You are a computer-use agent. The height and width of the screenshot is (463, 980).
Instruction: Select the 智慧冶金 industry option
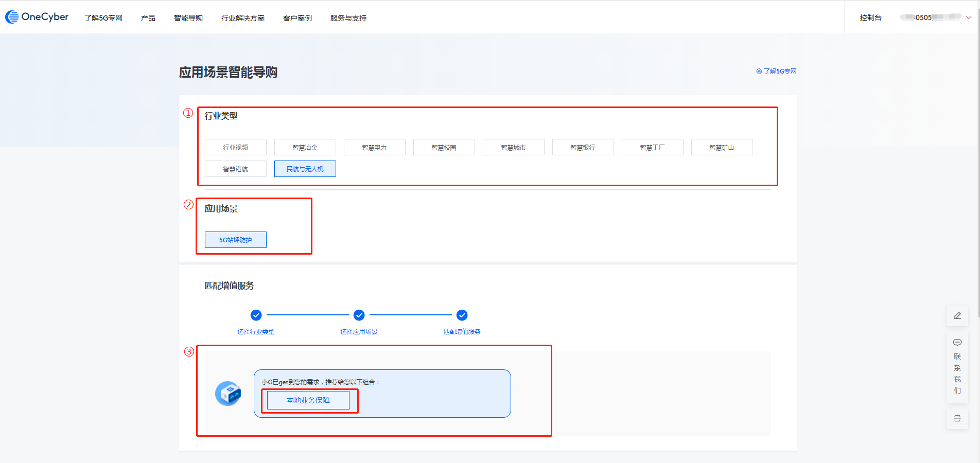[305, 147]
